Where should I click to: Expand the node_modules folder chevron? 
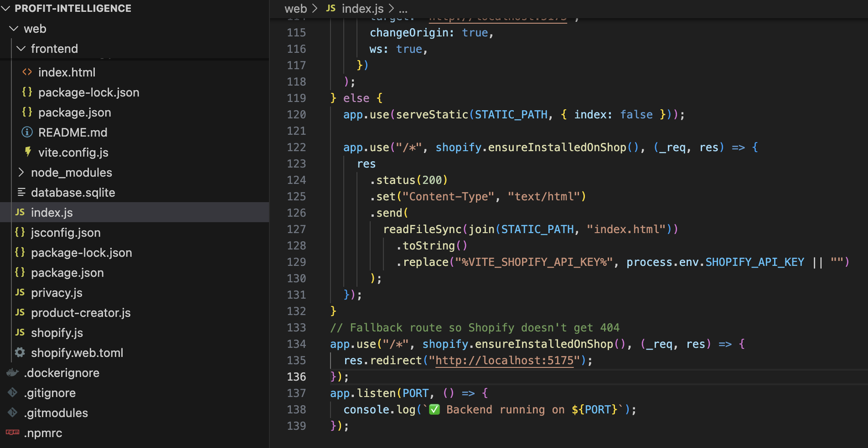coord(21,172)
